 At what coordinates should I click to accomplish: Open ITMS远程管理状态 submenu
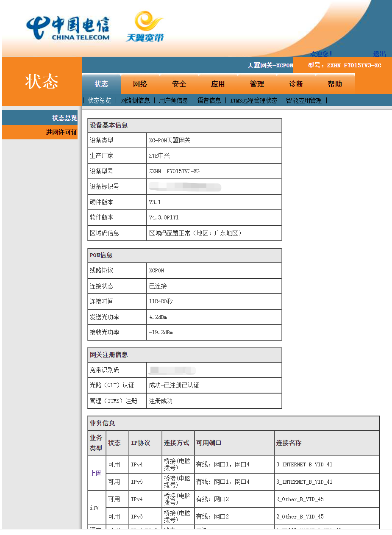pos(254,100)
